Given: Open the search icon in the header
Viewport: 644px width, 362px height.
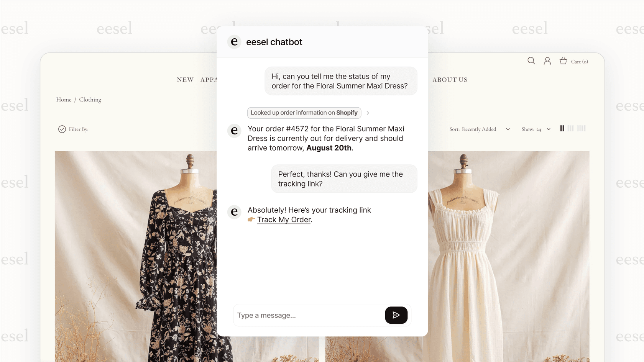Looking at the screenshot, I should (x=531, y=61).
